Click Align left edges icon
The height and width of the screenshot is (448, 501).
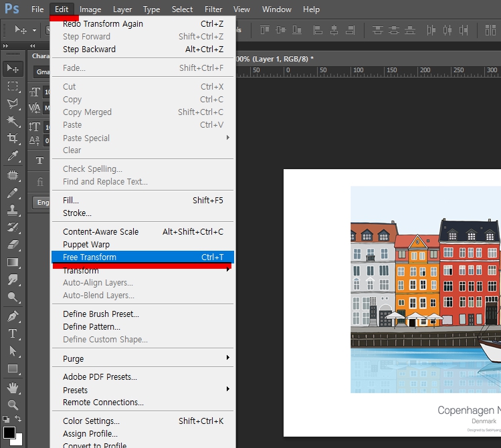click(318, 30)
